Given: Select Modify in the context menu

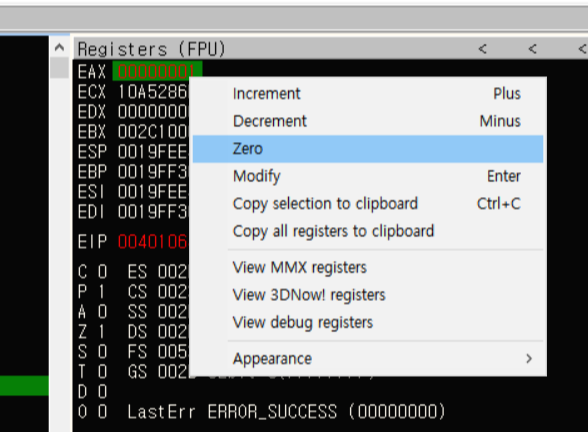Looking at the screenshot, I should 368,176.
